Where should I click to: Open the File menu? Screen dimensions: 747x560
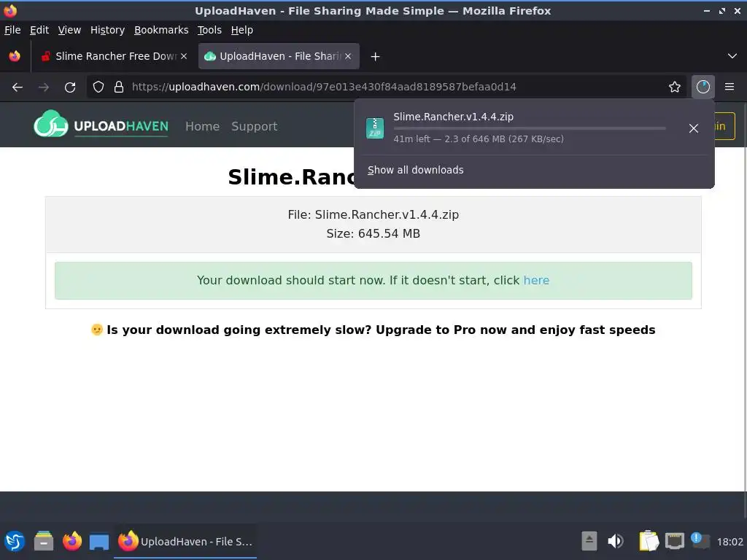coord(12,30)
